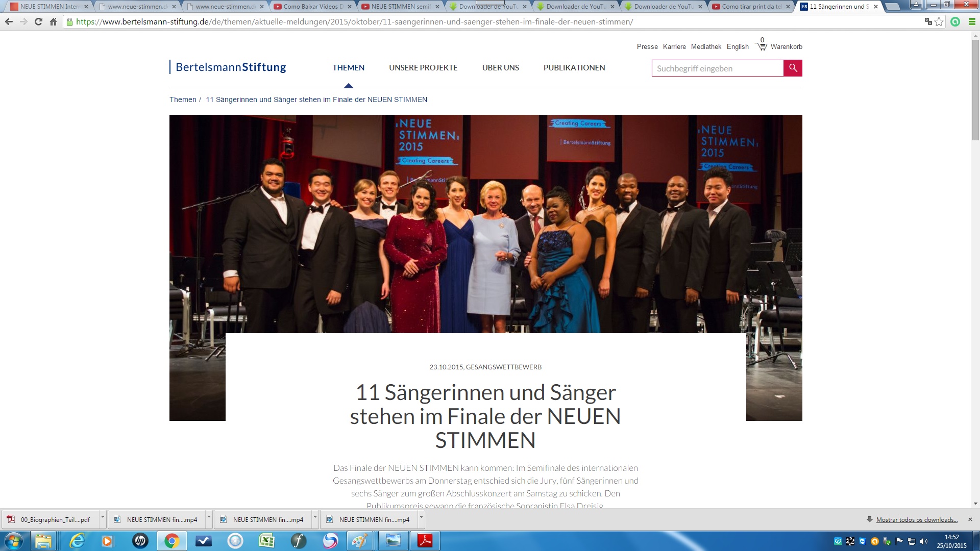
Task: Click the Karriere link
Action: point(674,46)
